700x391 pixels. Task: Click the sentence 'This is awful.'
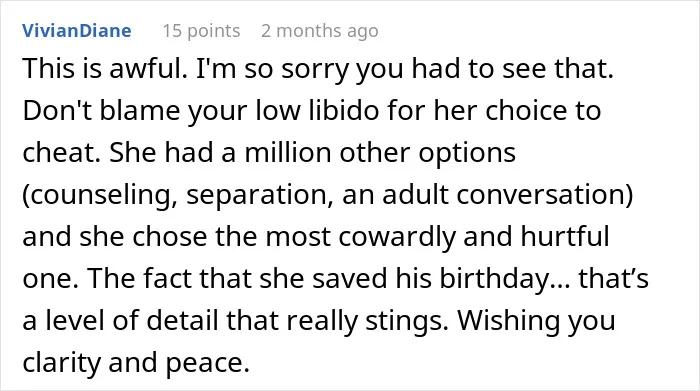[x=105, y=69]
